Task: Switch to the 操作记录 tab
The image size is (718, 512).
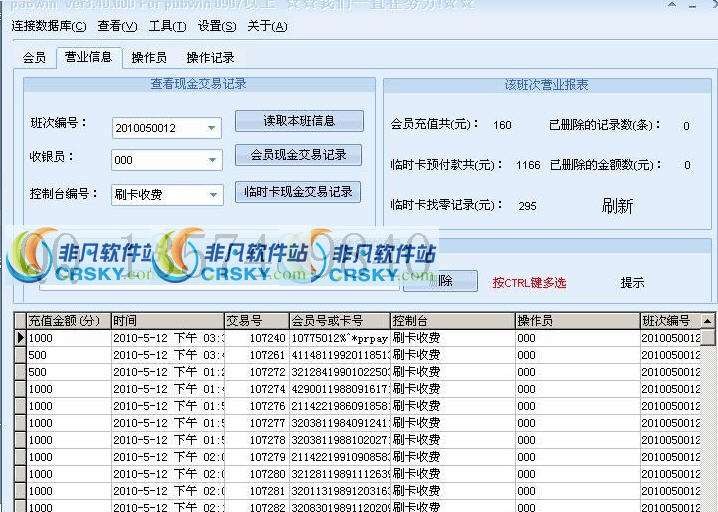Action: 210,58
